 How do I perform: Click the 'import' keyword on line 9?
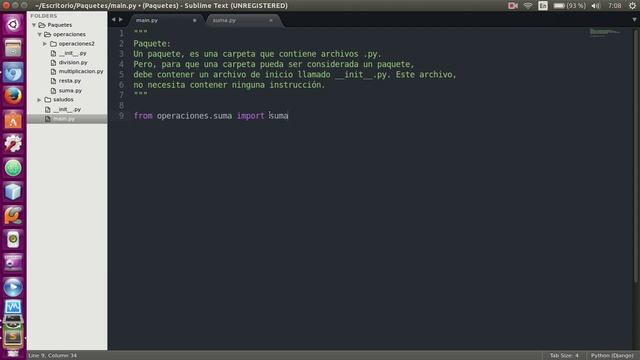pyautogui.click(x=251, y=116)
